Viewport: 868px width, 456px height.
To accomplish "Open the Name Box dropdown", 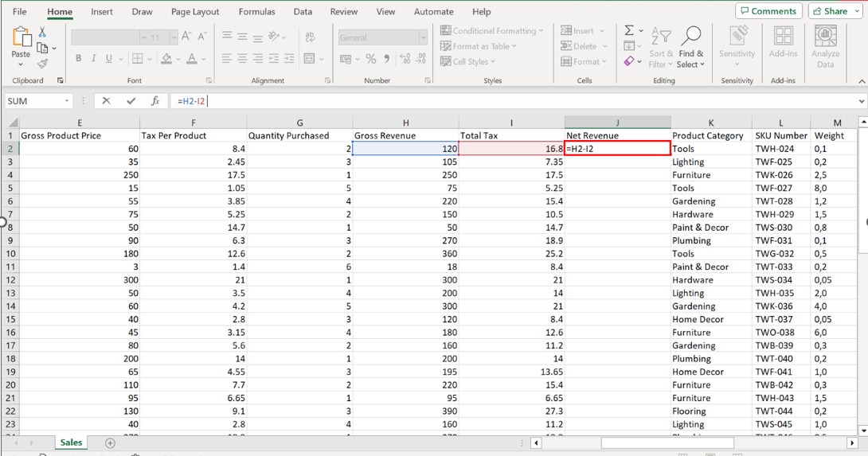I will (67, 101).
